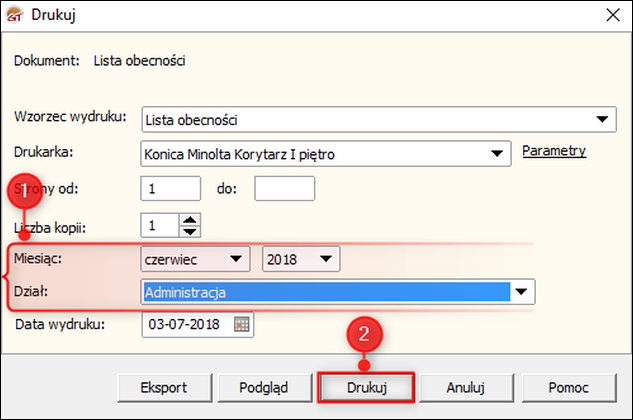The height and width of the screenshot is (420, 633).
Task: Click the Strony od input field
Action: pyautogui.click(x=171, y=187)
